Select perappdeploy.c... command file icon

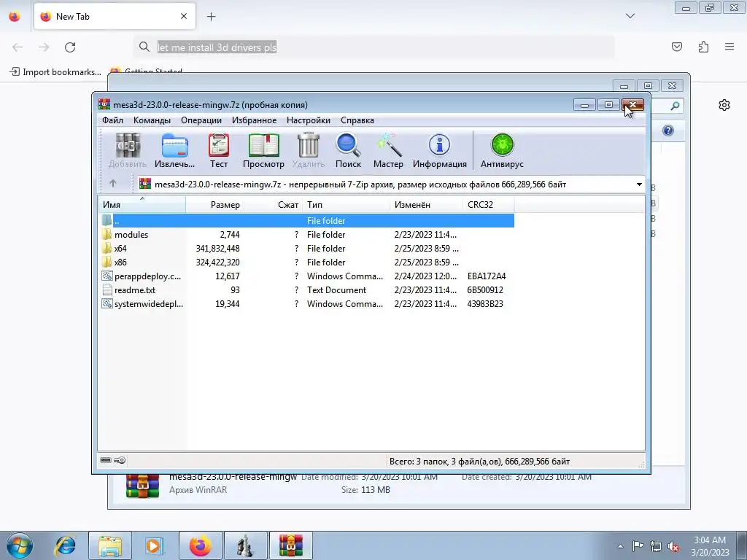click(107, 276)
